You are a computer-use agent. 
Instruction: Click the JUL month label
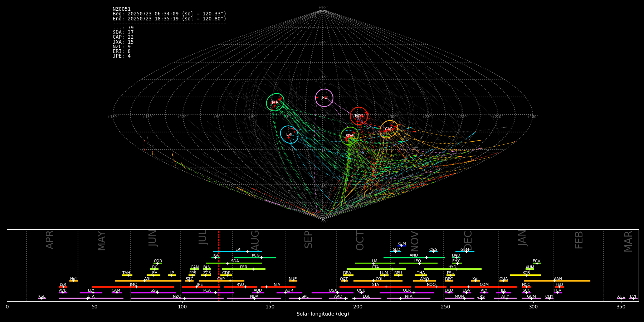click(x=203, y=237)
